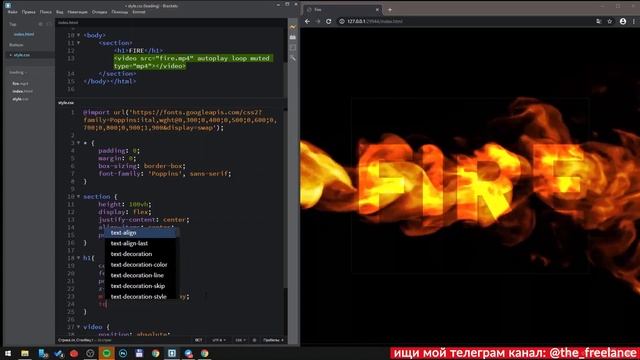Viewport: 640px width, 360px height.
Task: Open the Отладка menu
Action: (x=100, y=12)
